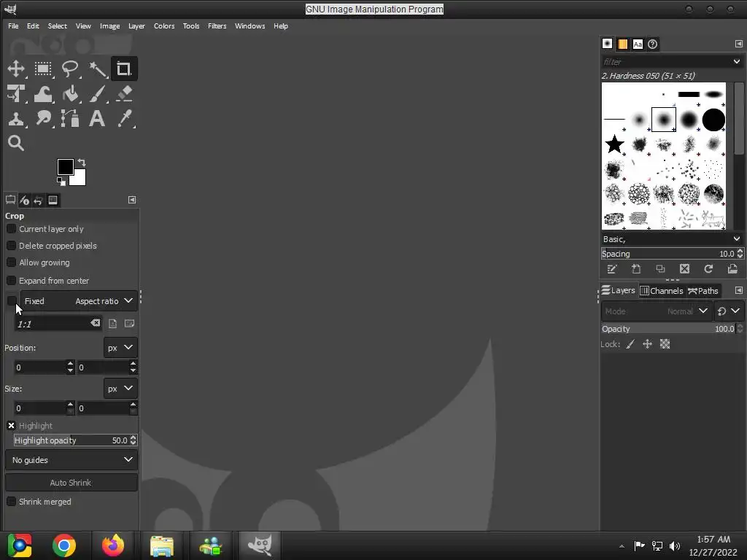Uncheck the Highlight checkbox
This screenshot has height=560, width=747.
(x=12, y=426)
